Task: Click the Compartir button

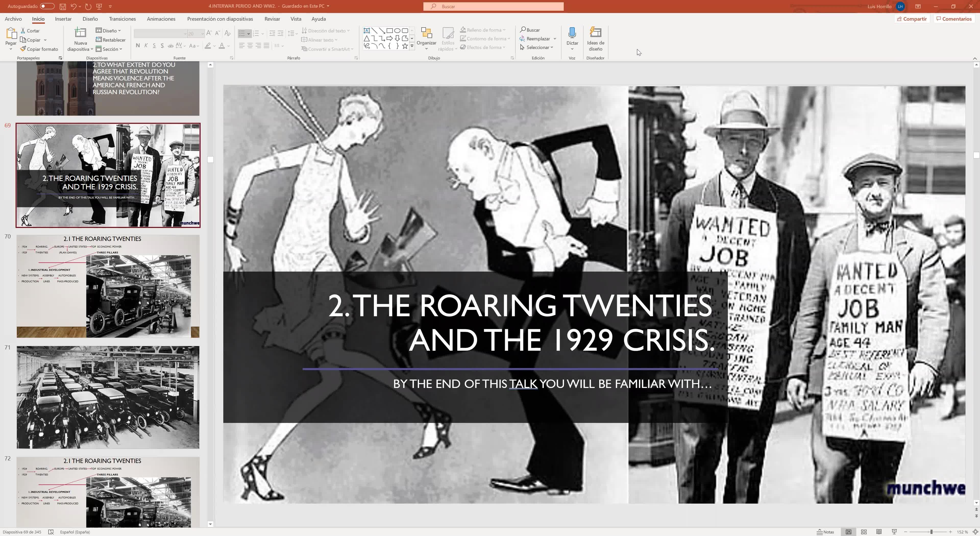Action: pos(912,19)
